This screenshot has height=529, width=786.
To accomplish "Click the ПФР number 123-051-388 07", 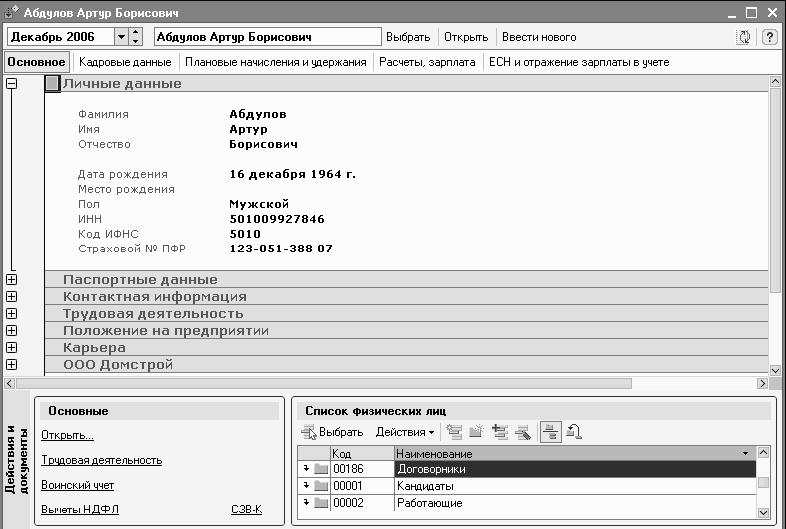I will point(281,249).
